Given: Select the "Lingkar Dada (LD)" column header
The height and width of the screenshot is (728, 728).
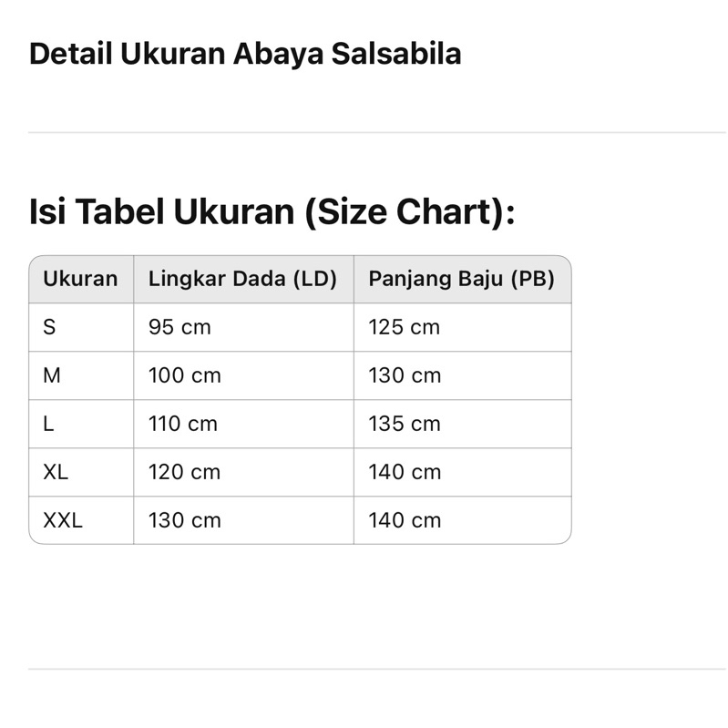Looking at the screenshot, I should (242, 279).
